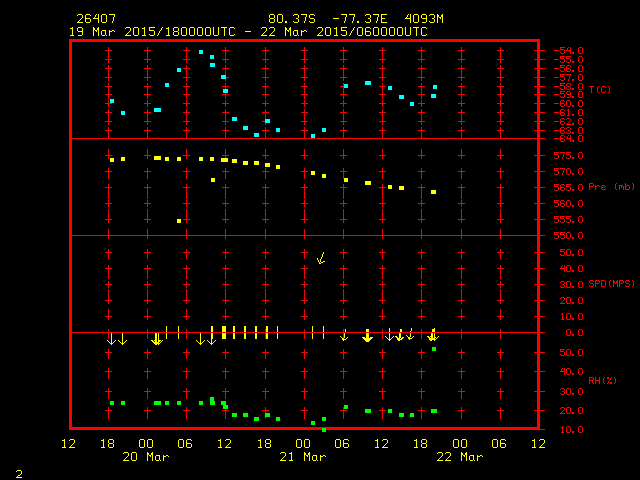This screenshot has height=480, width=640.
Task: Click the green humidity point near 50%
Action: pos(434,349)
